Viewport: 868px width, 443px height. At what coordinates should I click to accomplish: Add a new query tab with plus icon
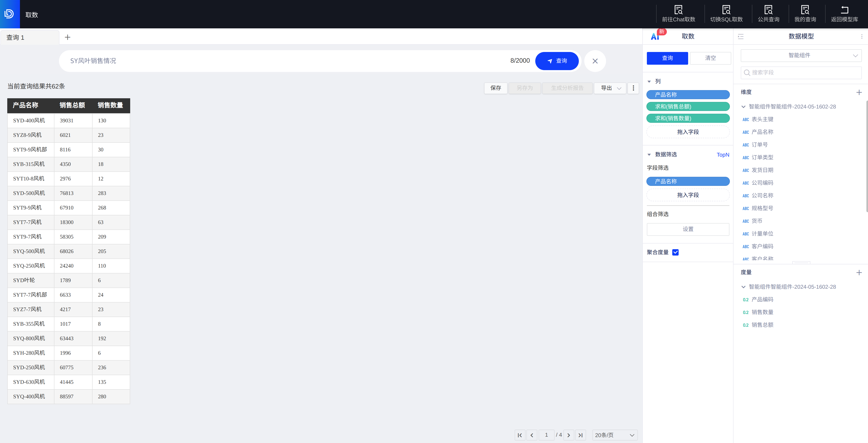pyautogui.click(x=67, y=37)
